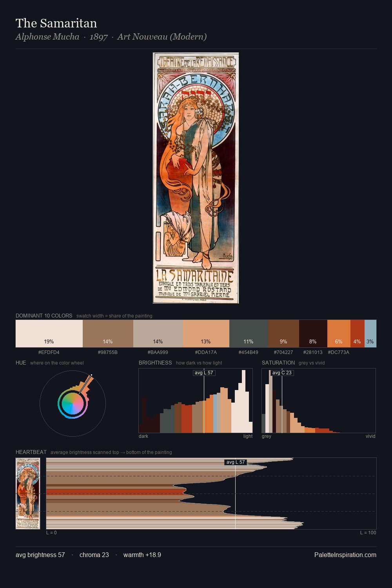Click the footer chroma 23 stat
This screenshot has height=588, width=392.
coord(94,555)
